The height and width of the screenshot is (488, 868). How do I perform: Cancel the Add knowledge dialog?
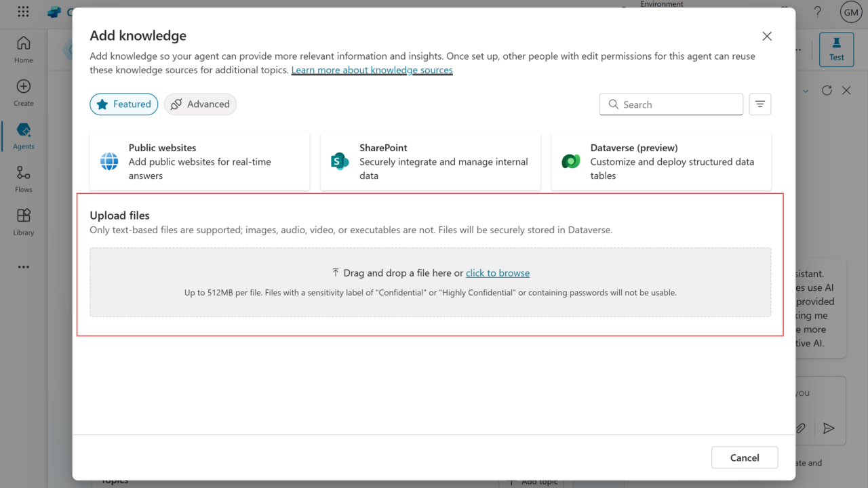point(745,457)
